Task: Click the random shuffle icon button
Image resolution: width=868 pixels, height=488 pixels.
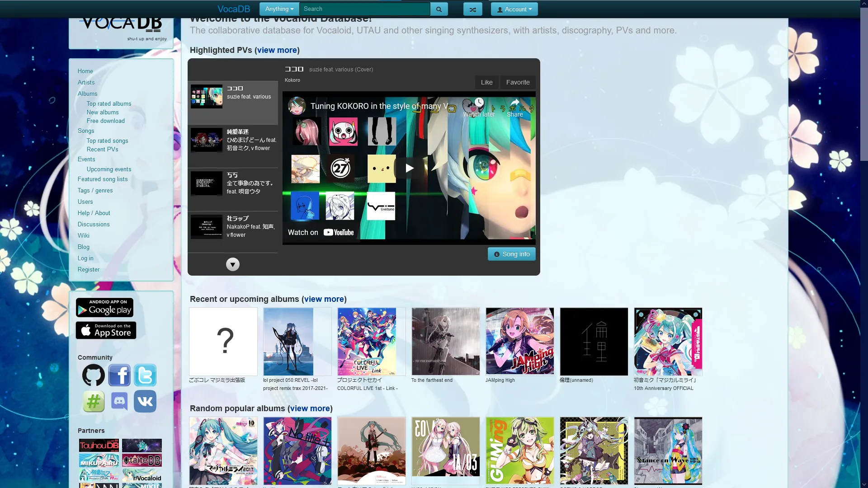Action: tap(472, 9)
